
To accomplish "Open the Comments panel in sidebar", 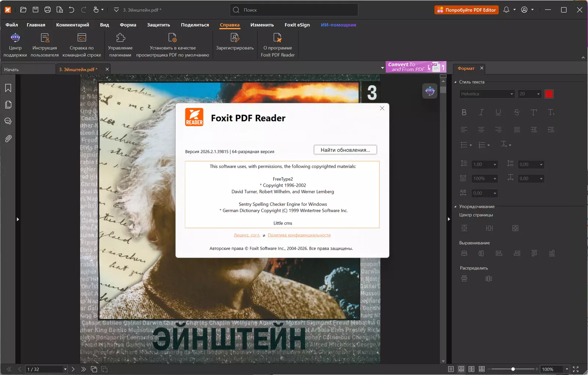I will [x=8, y=121].
